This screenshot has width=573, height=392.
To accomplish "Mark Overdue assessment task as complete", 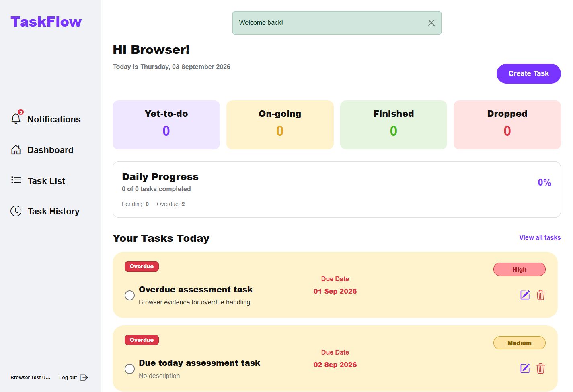I will point(129,295).
